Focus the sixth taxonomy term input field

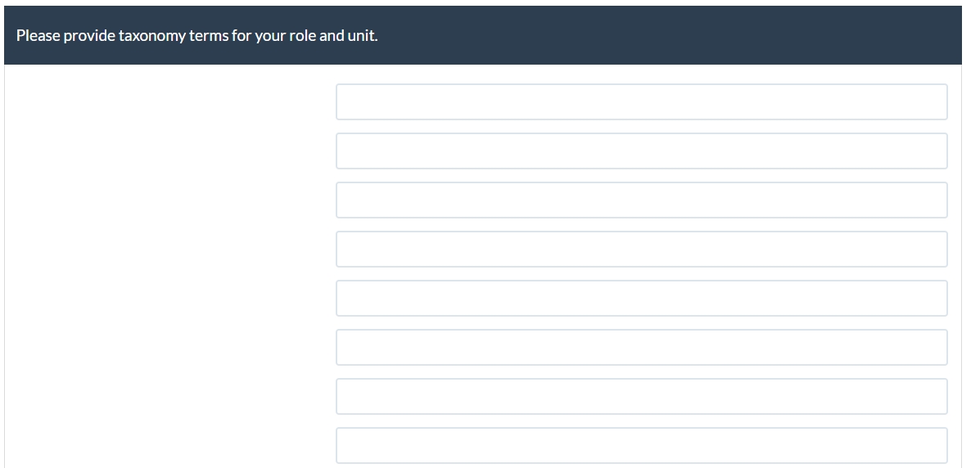[x=641, y=347]
